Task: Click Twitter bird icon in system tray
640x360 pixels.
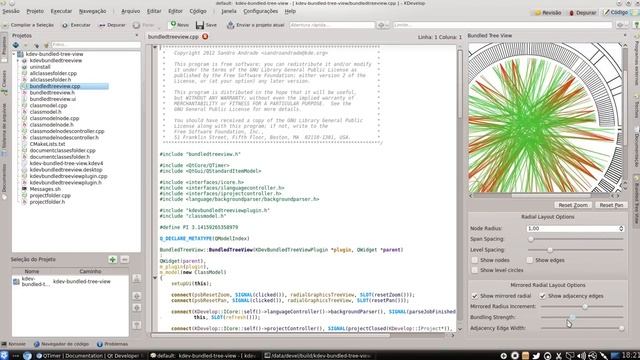Action: pos(536,356)
